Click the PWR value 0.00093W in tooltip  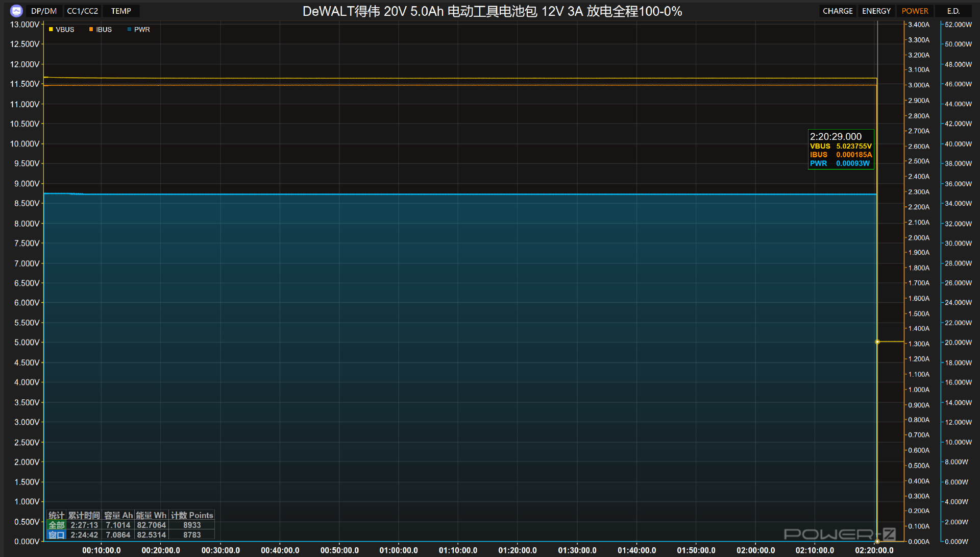click(853, 163)
